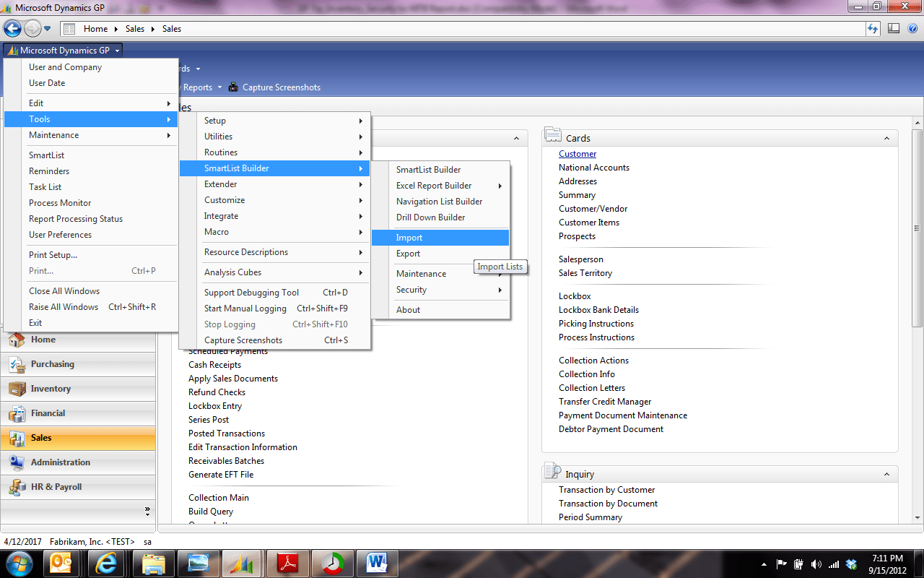Viewport: 924px width, 578px height.
Task: Select Import in SmartList Builder submenu
Action: pyautogui.click(x=440, y=238)
